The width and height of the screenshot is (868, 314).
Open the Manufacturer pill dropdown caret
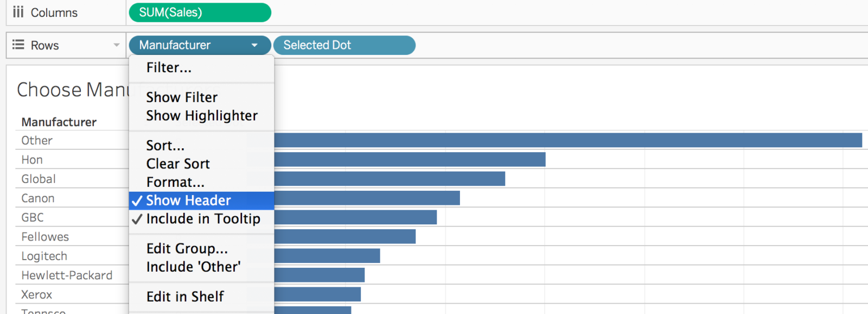point(254,45)
